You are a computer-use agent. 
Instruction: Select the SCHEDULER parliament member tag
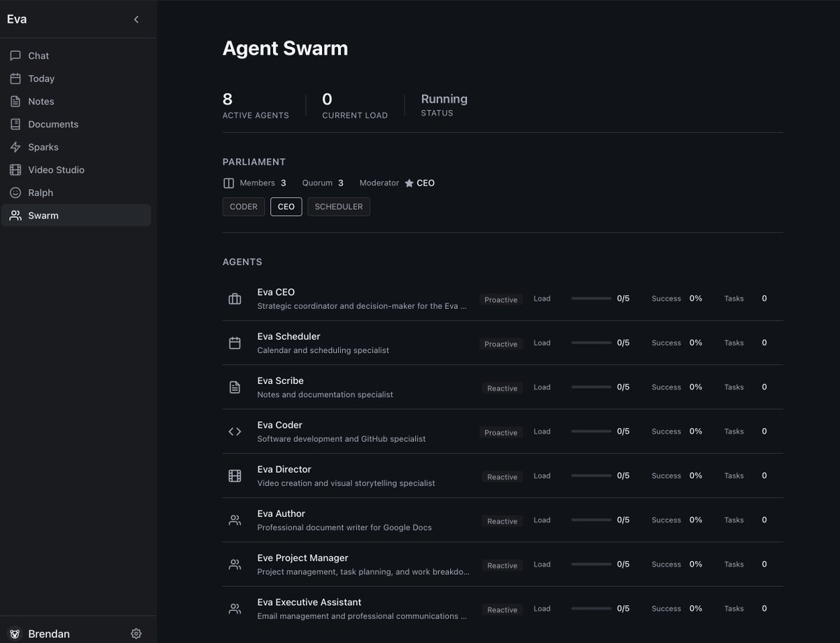339,207
